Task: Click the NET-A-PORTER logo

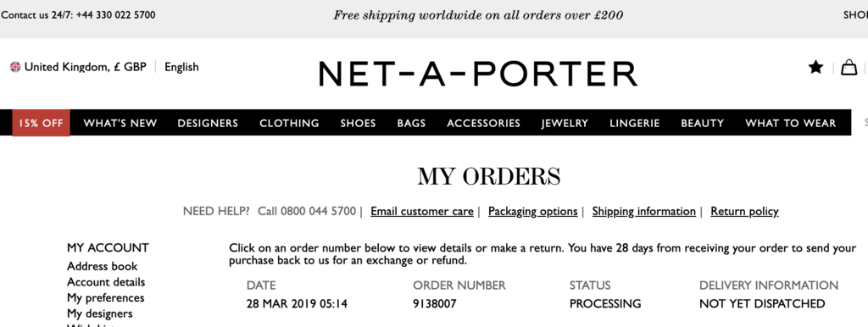Action: pos(478,74)
